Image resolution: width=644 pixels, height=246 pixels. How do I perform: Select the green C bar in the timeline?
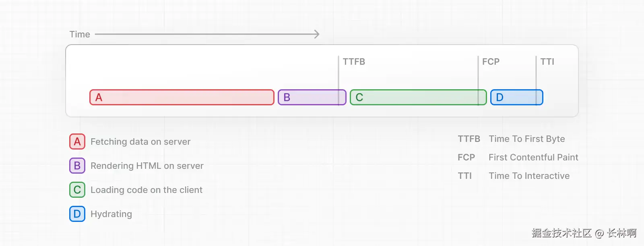tap(418, 97)
